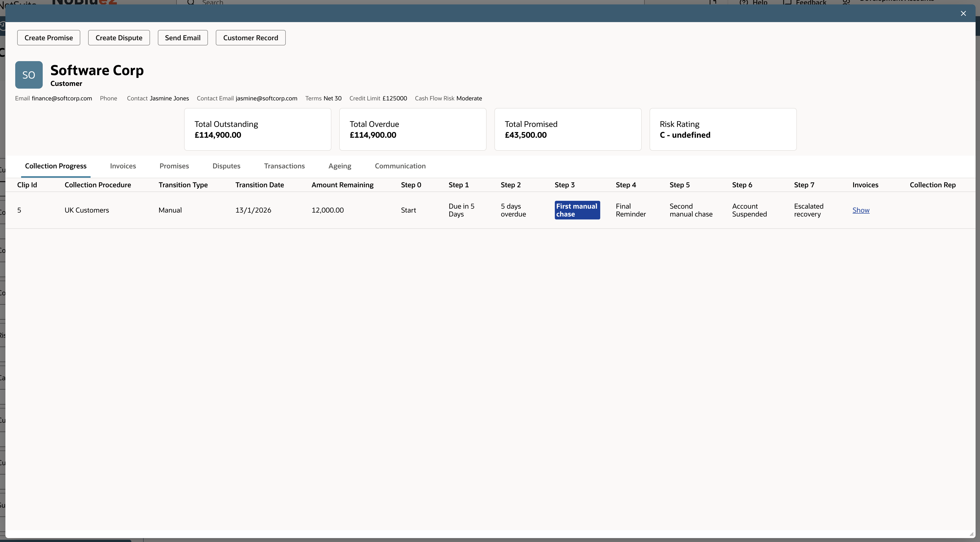Click the Invoices column header in table

(x=865, y=185)
